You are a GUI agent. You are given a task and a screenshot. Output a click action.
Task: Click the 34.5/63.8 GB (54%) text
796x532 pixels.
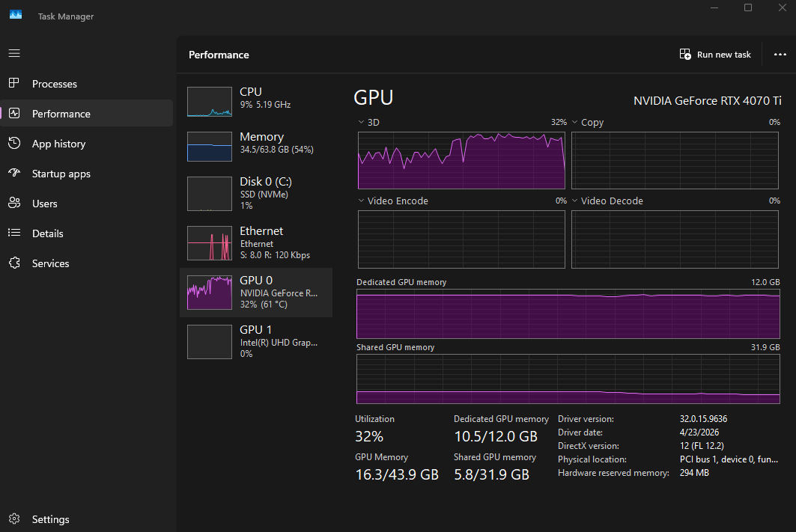(276, 150)
